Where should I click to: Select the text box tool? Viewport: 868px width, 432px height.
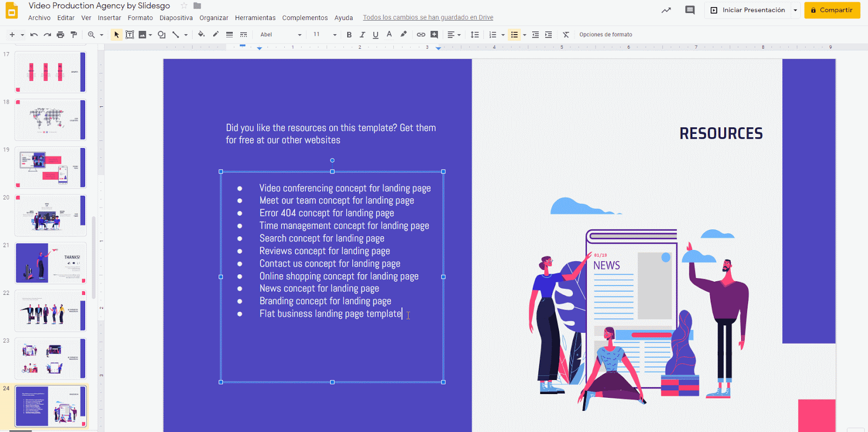(130, 35)
